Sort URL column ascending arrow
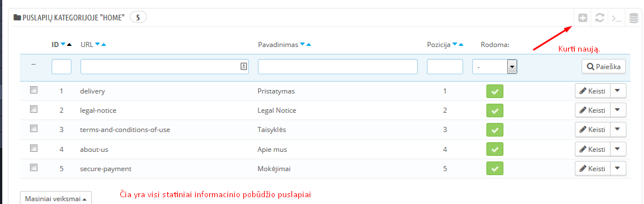 pos(104,44)
